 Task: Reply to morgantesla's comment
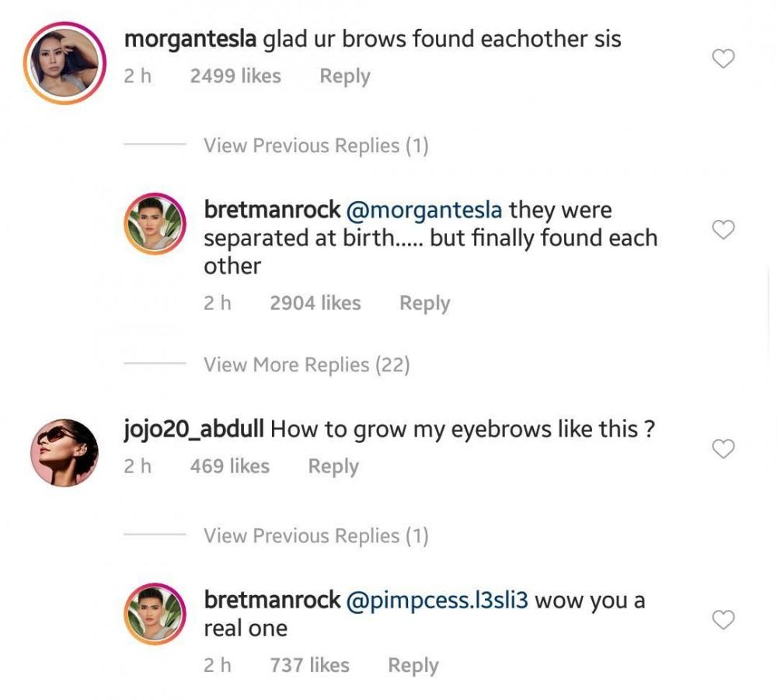344,76
